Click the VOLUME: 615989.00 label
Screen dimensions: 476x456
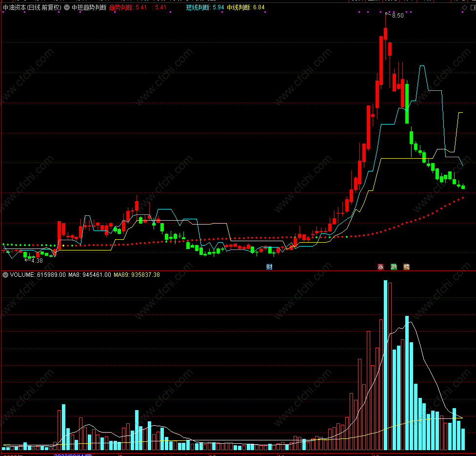pos(38,275)
